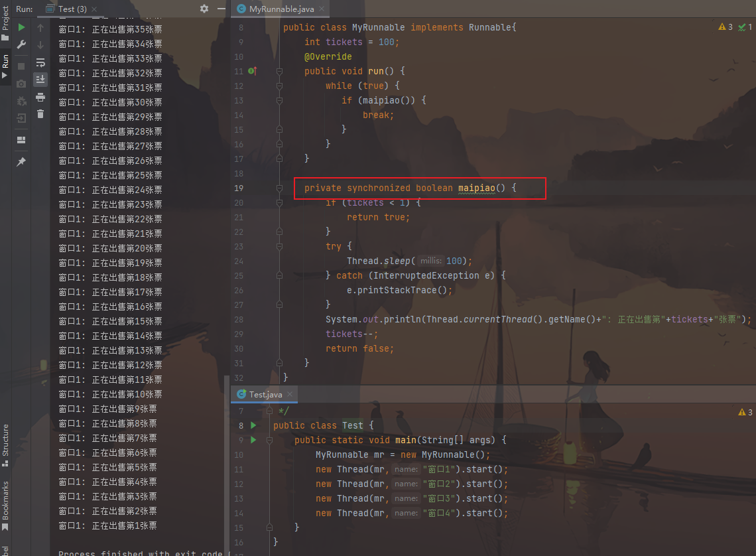Collapse the maipiao() method fold at line 19

(279, 188)
